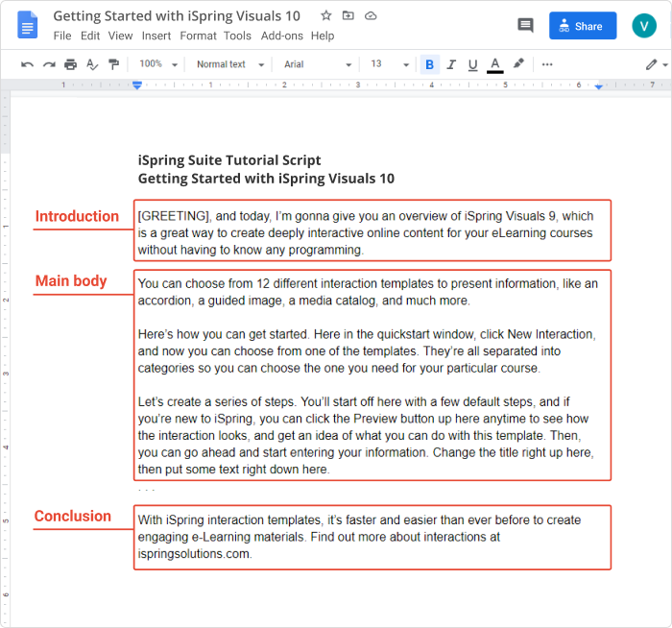The height and width of the screenshot is (628, 672).
Task: Click the word '[GREETING]' in the introduction
Action: coord(174,216)
